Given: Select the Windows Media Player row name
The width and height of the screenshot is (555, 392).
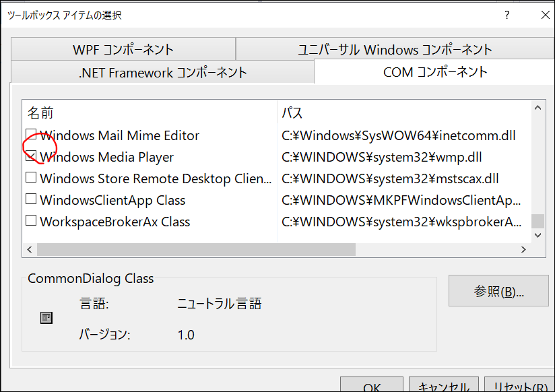Looking at the screenshot, I should (107, 157).
